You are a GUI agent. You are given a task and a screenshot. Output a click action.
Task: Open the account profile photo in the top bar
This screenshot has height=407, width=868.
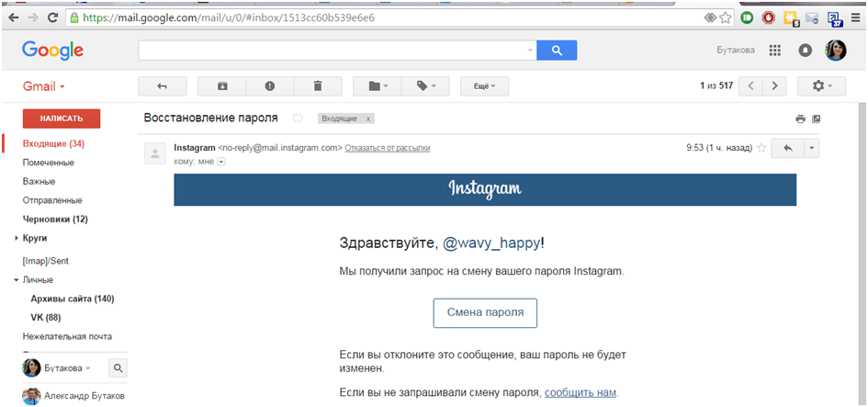[x=836, y=51]
